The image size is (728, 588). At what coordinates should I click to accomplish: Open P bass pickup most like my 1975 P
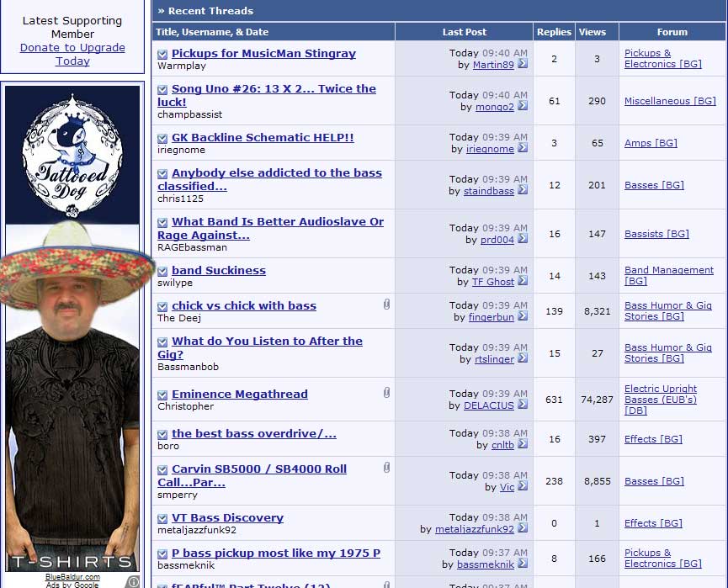pyautogui.click(x=276, y=553)
